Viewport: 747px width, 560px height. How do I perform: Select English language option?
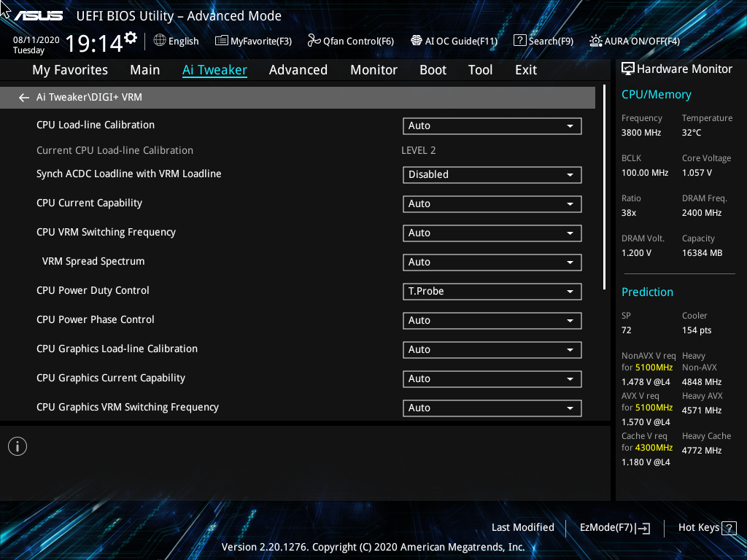click(183, 41)
